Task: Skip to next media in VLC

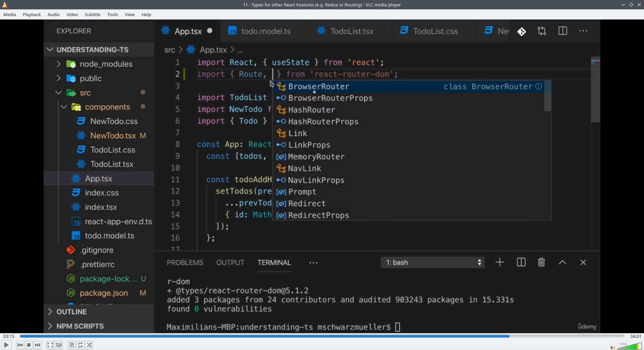Action: 38,345
